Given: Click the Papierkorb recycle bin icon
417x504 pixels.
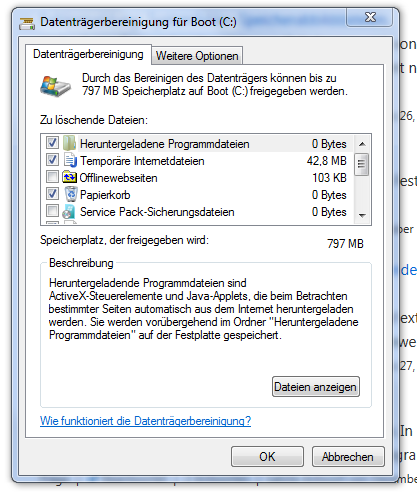Looking at the screenshot, I should pyautogui.click(x=70, y=194).
